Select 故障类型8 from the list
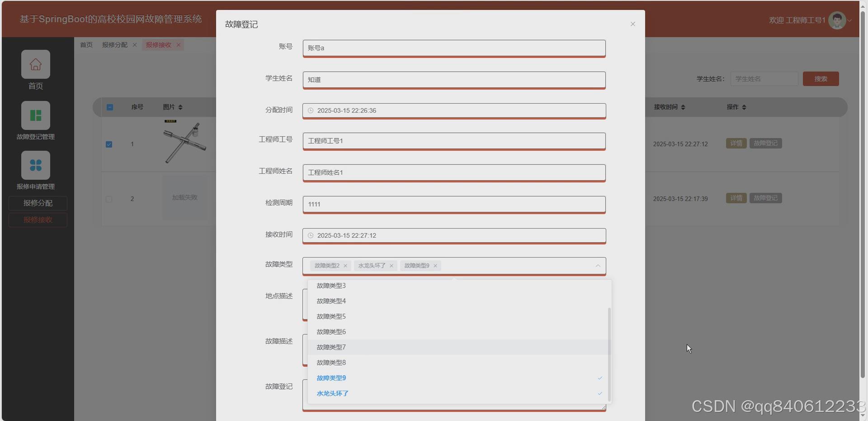The height and width of the screenshot is (421, 868). pyautogui.click(x=458, y=362)
